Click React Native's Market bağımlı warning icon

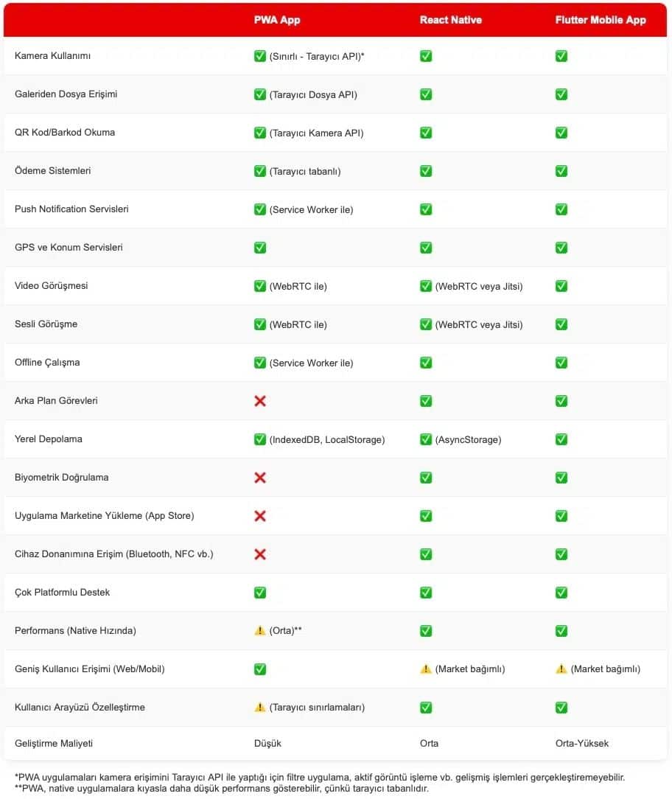pos(426,669)
